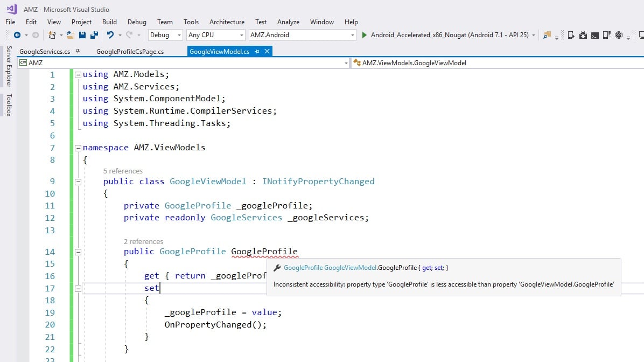The height and width of the screenshot is (362, 644).
Task: Open the Project menu
Action: pyautogui.click(x=81, y=22)
